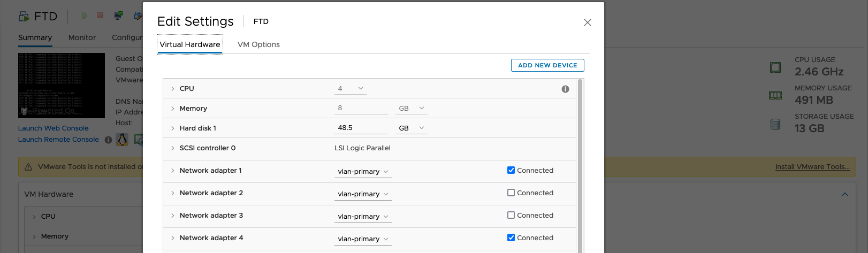Viewport: 868px width, 253px height.
Task: Click info icon beside Launch Remote Console
Action: [108, 140]
